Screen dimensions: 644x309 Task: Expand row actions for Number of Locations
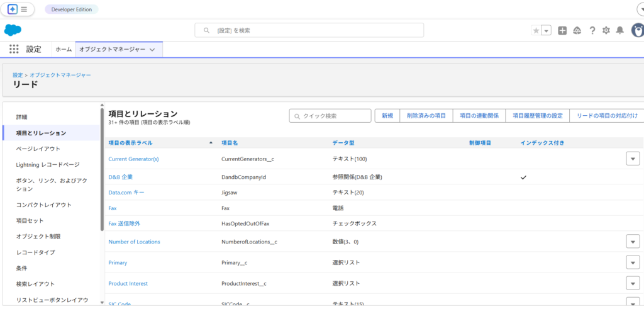tap(633, 242)
